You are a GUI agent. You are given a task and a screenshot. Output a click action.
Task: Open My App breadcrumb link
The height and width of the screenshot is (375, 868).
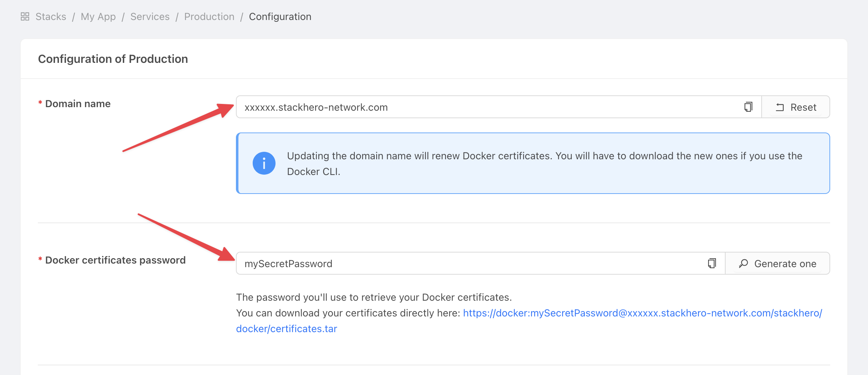coord(98,16)
